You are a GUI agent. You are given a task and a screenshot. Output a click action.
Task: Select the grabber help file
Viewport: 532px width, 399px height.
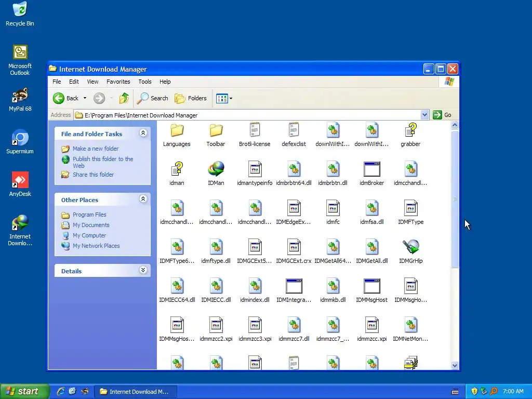pos(410,136)
